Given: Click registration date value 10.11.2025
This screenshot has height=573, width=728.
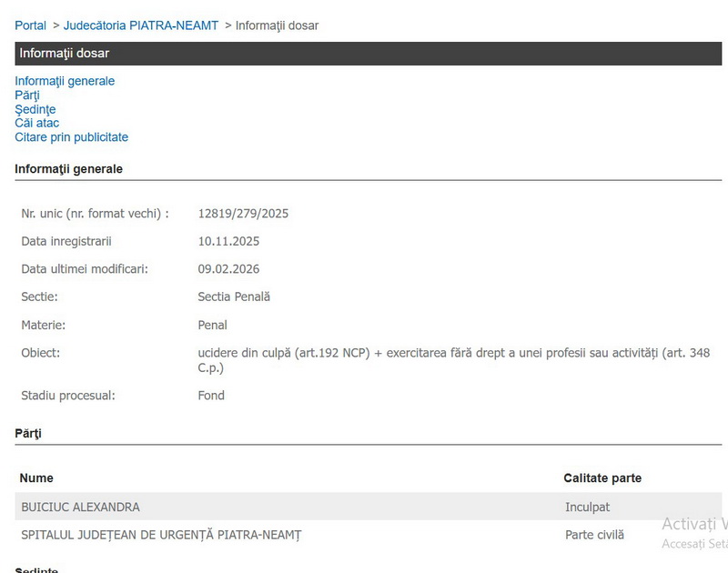Looking at the screenshot, I should 228,241.
